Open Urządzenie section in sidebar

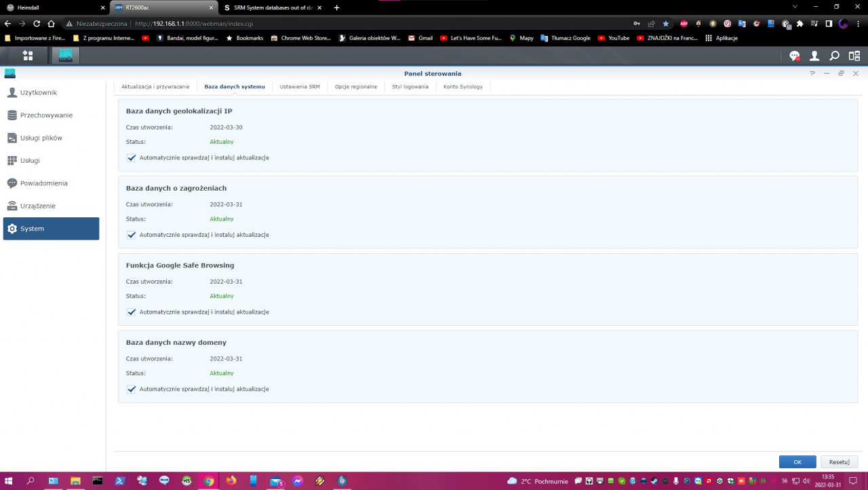(x=38, y=206)
